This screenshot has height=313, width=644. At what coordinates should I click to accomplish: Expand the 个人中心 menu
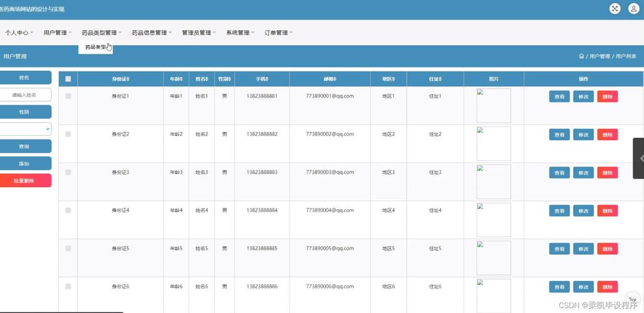click(x=19, y=33)
